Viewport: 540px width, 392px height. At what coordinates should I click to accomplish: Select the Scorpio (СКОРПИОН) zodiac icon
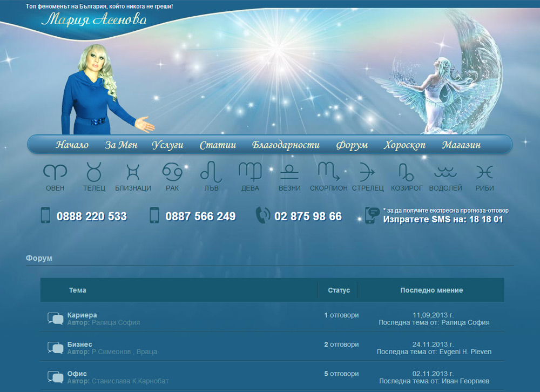328,172
